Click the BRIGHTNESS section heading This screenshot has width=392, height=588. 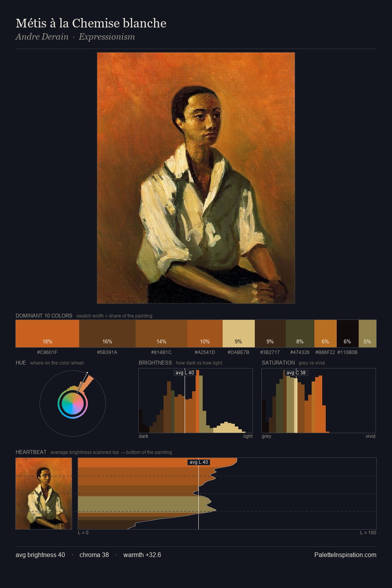click(155, 363)
